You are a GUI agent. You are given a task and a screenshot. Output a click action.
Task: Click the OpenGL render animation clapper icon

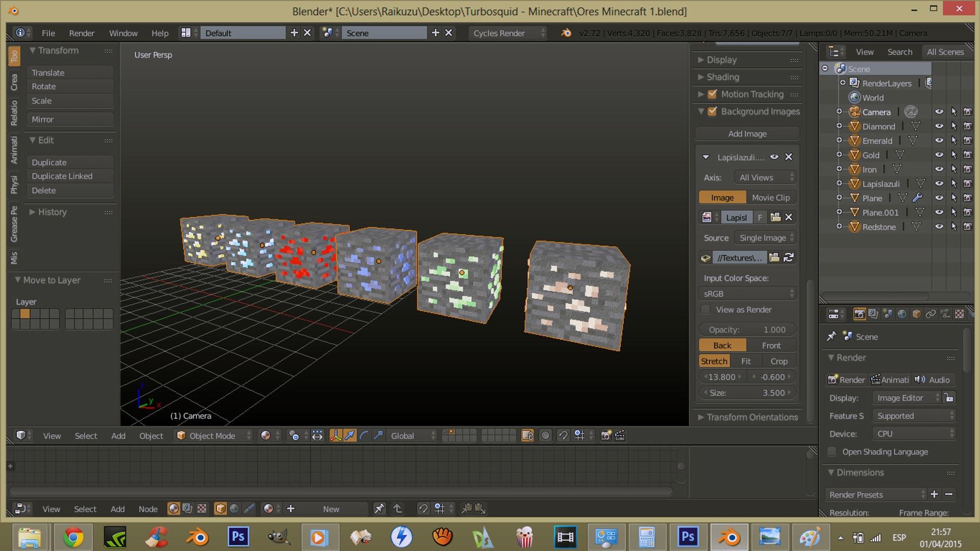tap(620, 436)
